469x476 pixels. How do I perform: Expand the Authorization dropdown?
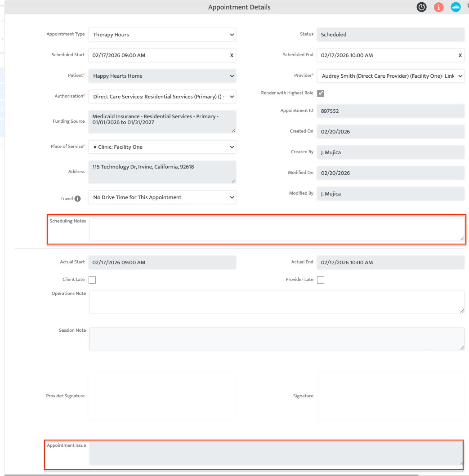click(x=162, y=97)
